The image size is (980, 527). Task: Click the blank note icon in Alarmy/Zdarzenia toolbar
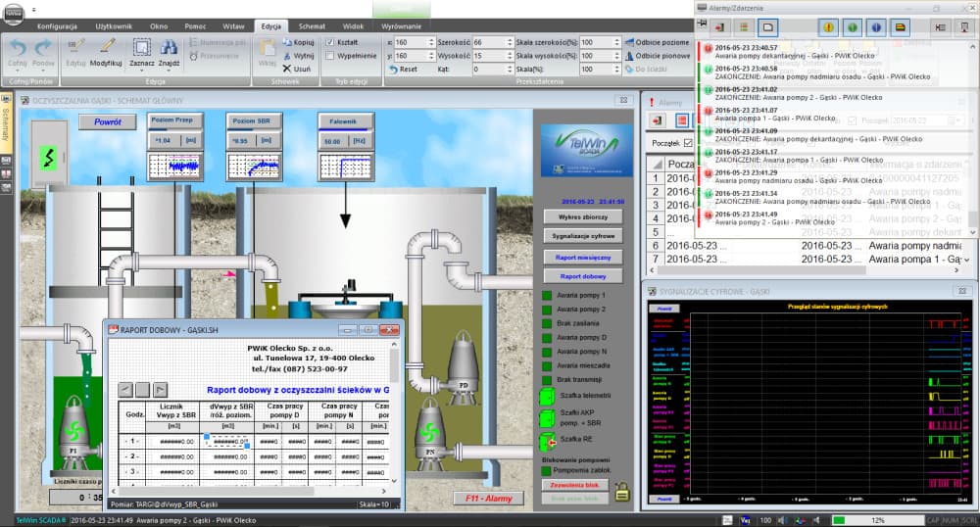click(768, 26)
